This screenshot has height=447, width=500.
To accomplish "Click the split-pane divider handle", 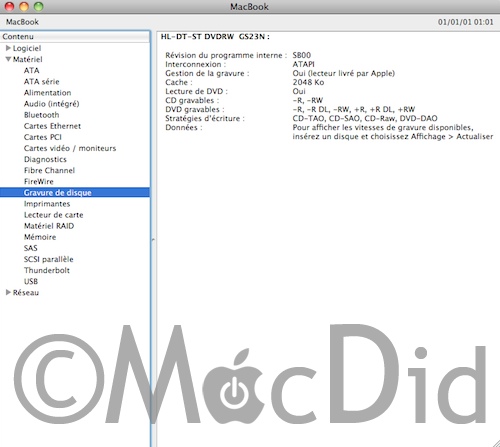I will click(153, 239).
